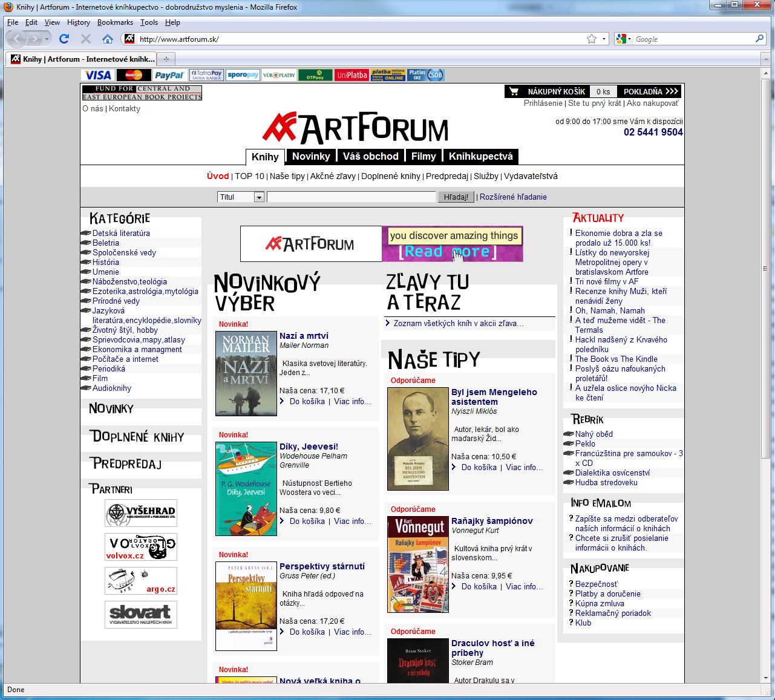This screenshot has height=700, width=775.
Task: Reload the page with the refresh icon
Action: pyautogui.click(x=64, y=39)
